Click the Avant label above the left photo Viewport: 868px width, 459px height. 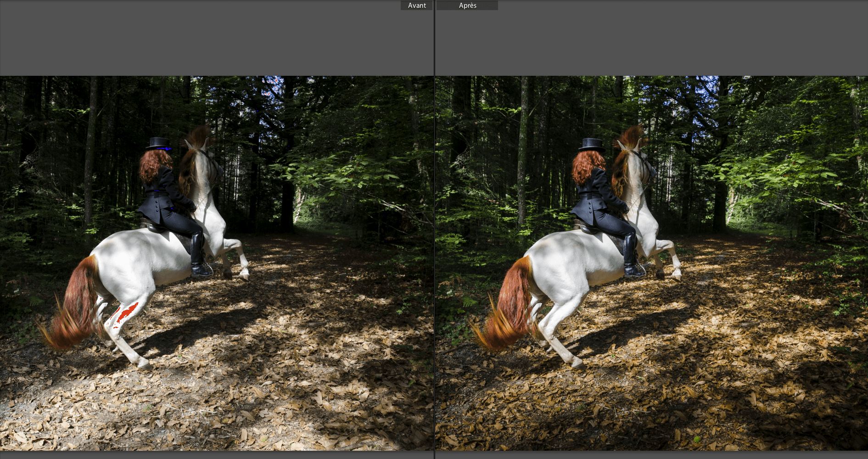(417, 6)
